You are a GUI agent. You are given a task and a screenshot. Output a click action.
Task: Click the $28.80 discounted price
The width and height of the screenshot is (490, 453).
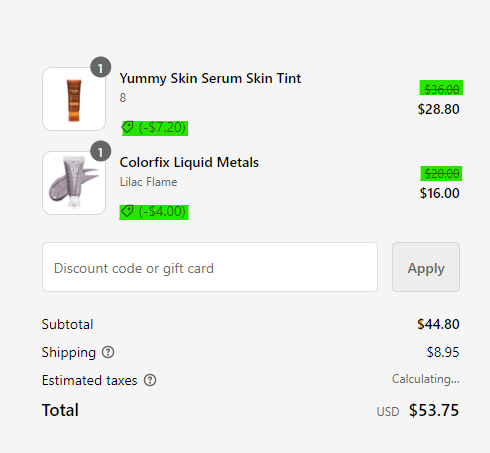point(439,109)
